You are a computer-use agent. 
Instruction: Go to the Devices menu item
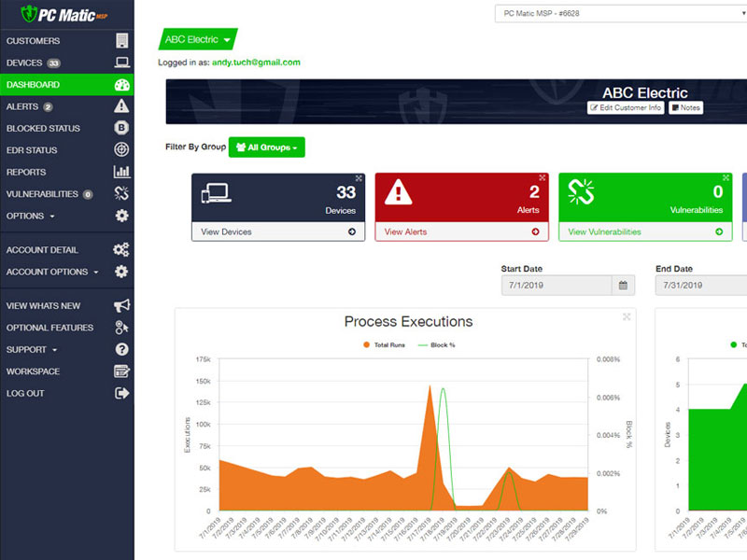click(66, 63)
